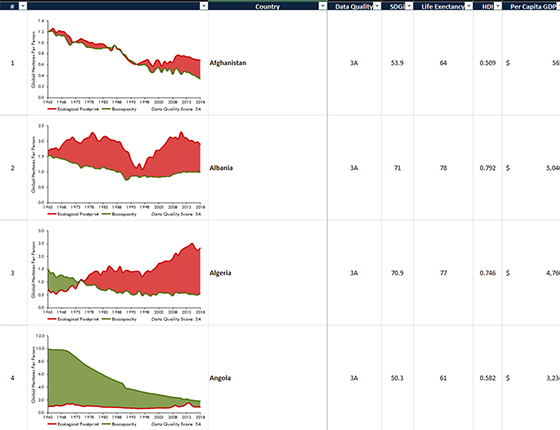
Task: Open the chart column filter dropdown
Action: [x=204, y=6]
